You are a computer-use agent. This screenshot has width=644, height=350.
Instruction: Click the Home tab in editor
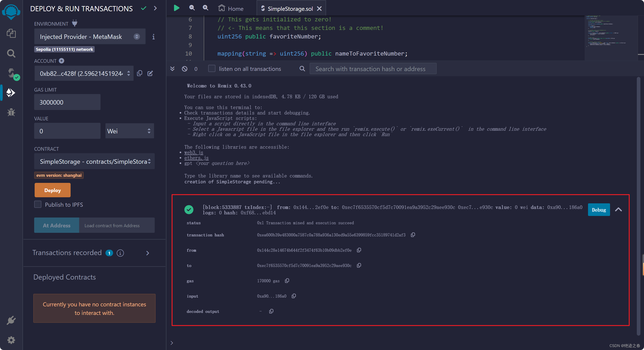(x=235, y=8)
